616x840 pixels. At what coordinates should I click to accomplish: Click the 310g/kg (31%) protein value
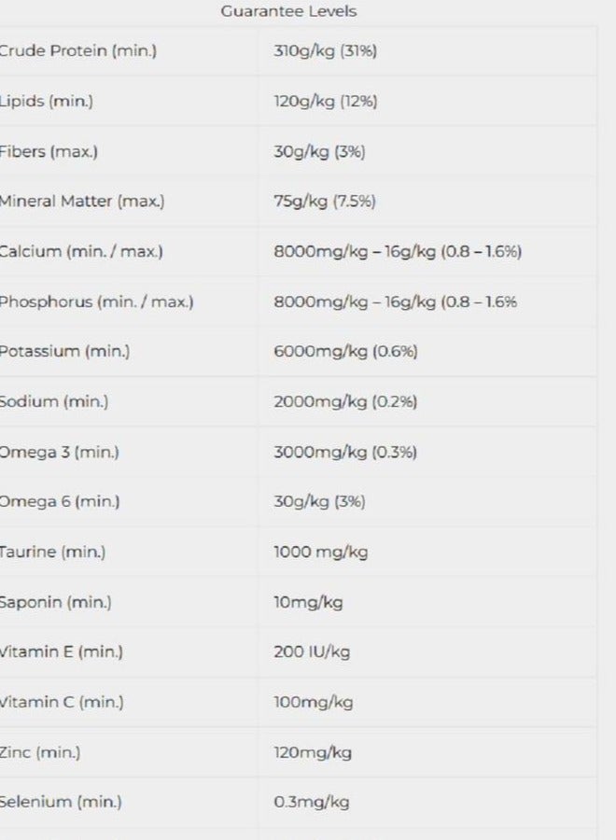click(x=325, y=51)
